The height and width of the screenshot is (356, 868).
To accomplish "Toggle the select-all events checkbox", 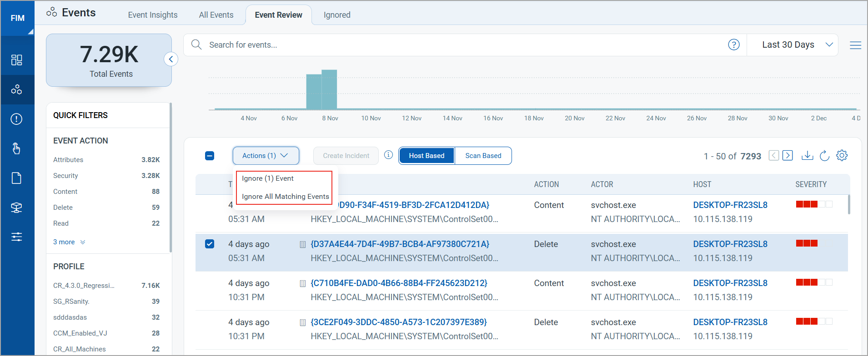I will point(210,156).
